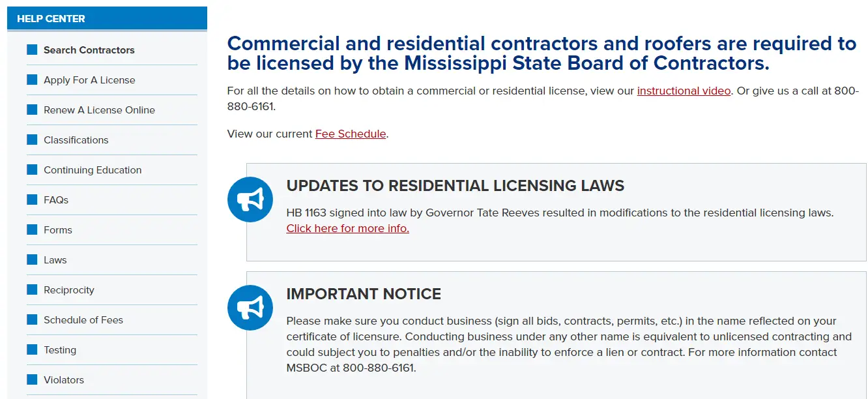Viewport: 868px width, 399px height.
Task: Click blue square bullet beside FAQs
Action: 32,200
